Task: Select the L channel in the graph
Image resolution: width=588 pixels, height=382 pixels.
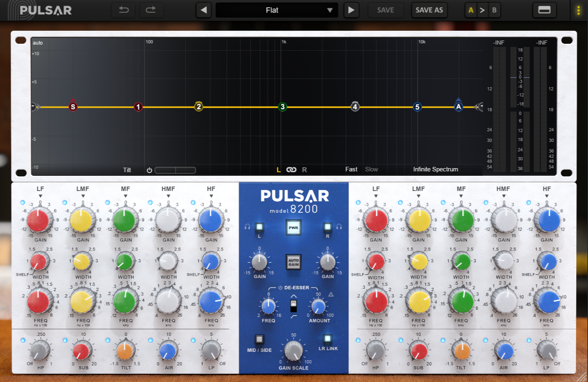Action: (278, 170)
